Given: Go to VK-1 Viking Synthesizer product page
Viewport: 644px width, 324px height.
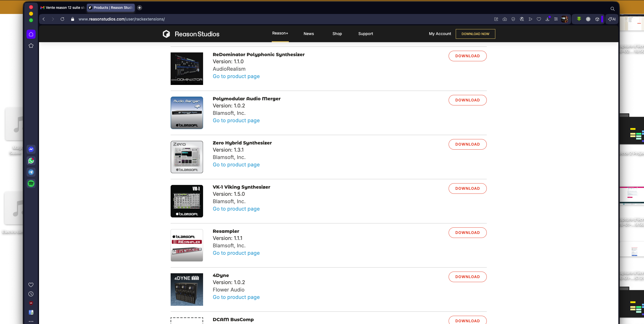Looking at the screenshot, I should [236, 209].
